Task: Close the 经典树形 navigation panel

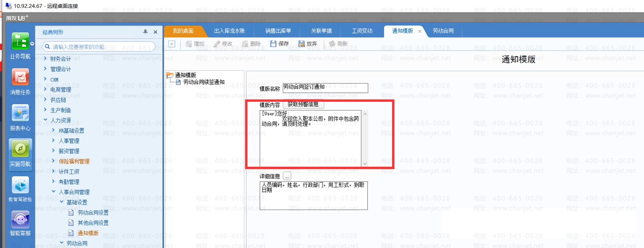Action: tap(156, 32)
